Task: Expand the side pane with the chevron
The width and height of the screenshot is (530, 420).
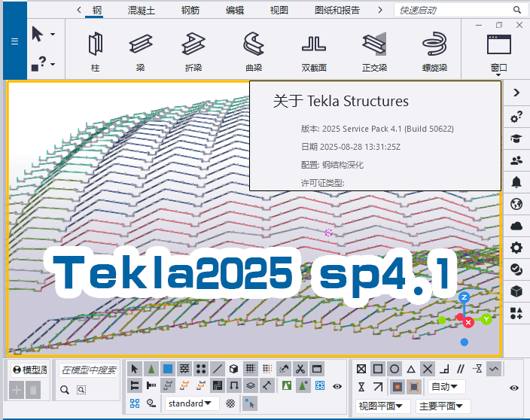Action: tap(516, 93)
